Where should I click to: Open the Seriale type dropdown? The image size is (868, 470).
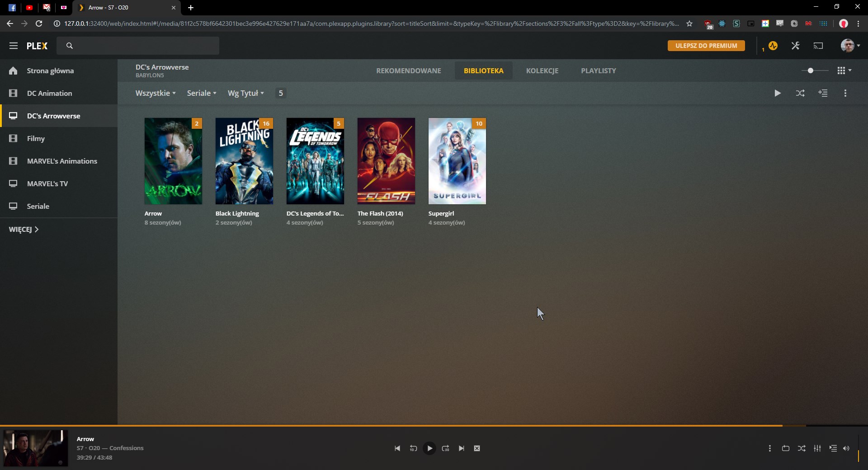coord(202,93)
